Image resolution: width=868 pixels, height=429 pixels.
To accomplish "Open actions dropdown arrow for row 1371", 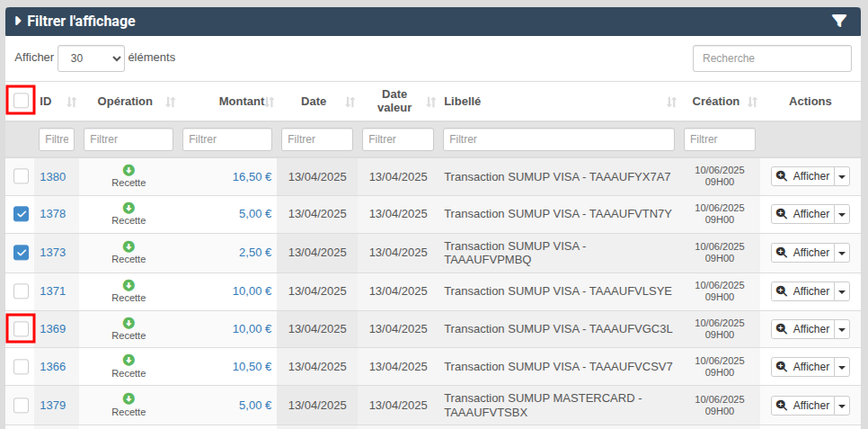I will click(842, 290).
